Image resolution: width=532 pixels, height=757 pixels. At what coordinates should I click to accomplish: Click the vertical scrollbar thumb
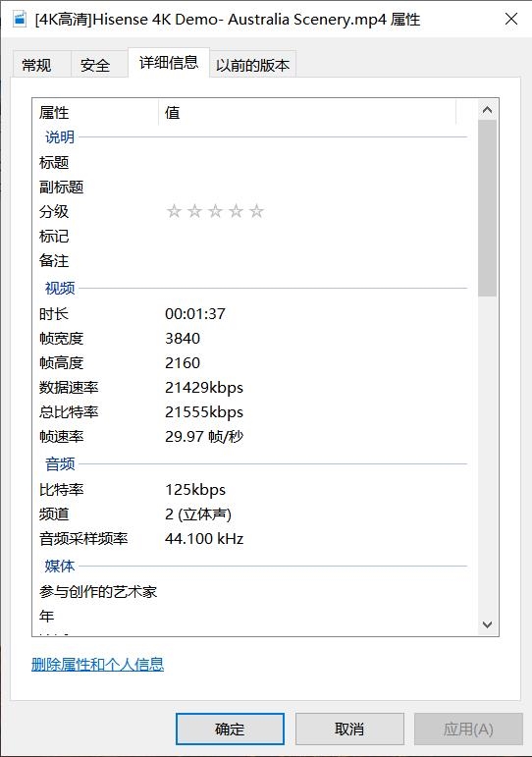487,208
